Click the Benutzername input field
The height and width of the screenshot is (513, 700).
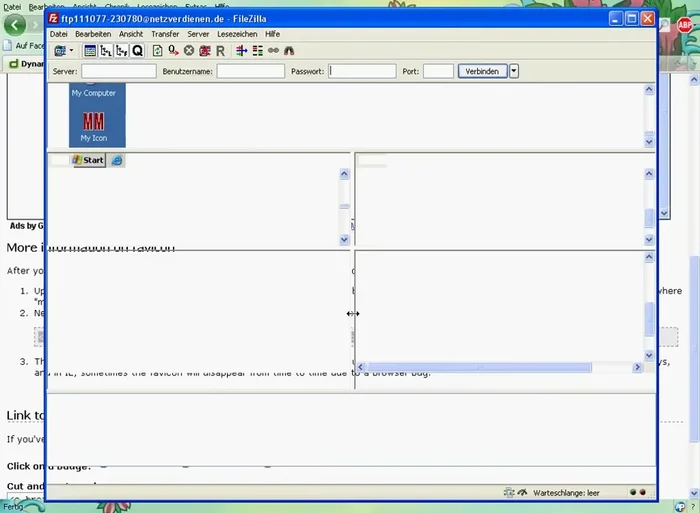pyautogui.click(x=250, y=71)
